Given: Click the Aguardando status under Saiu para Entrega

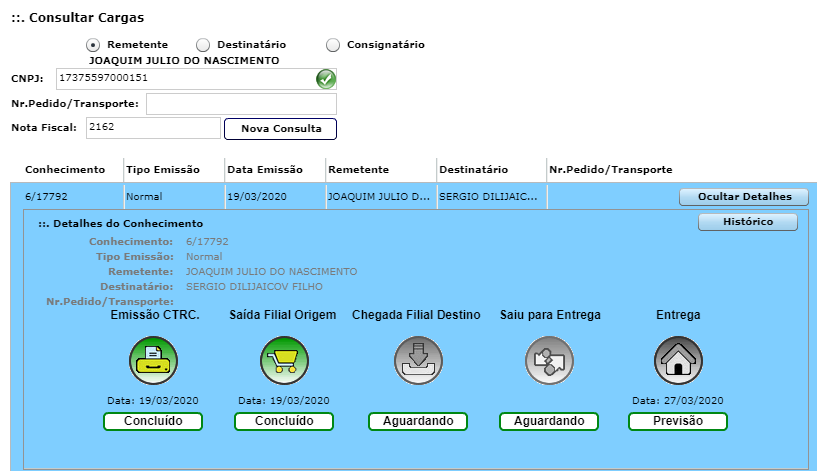Looking at the screenshot, I should (x=549, y=421).
